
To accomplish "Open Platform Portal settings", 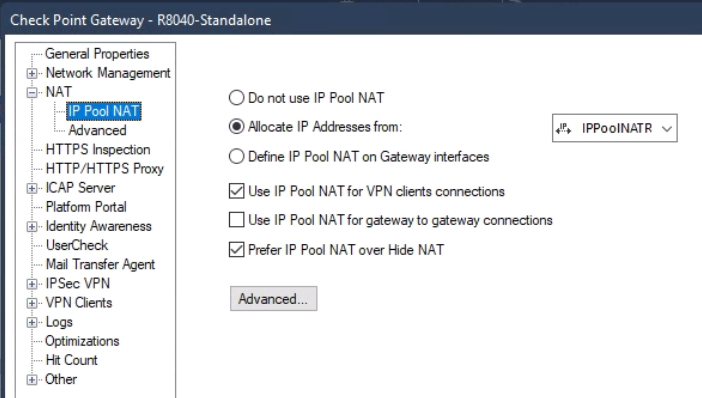I will (86, 207).
